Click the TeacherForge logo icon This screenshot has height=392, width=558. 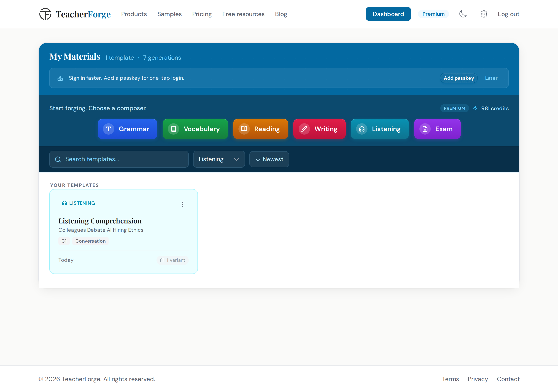tap(45, 14)
